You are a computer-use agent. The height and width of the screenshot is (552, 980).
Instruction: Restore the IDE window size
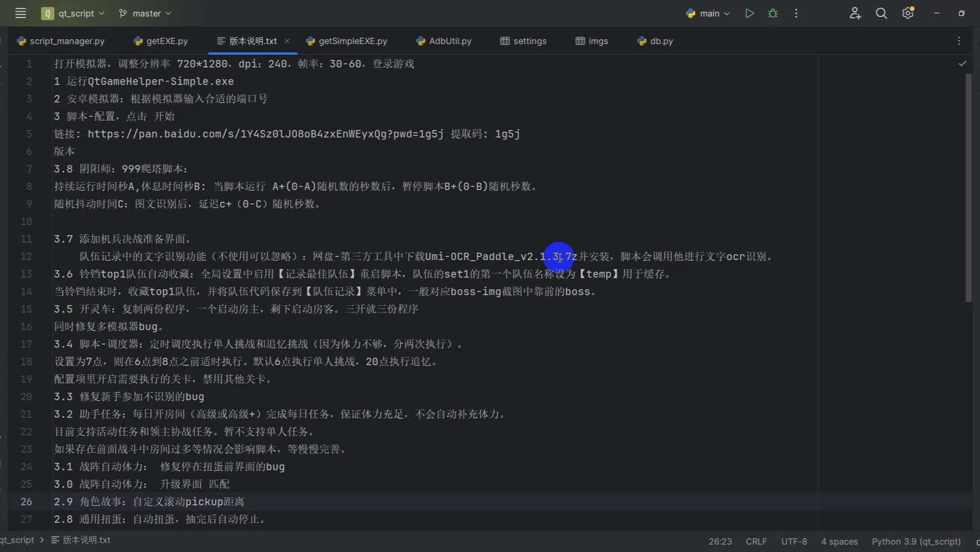(x=961, y=13)
